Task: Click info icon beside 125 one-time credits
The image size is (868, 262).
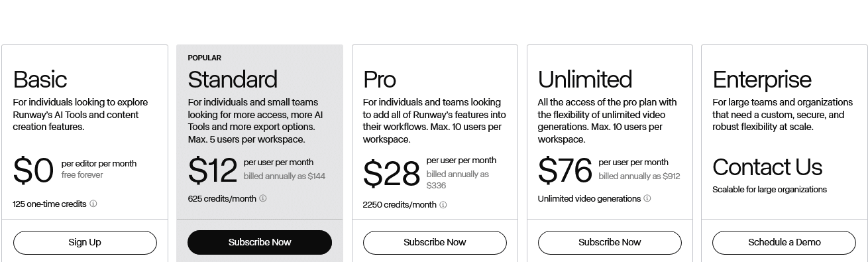Action: pyautogui.click(x=93, y=204)
